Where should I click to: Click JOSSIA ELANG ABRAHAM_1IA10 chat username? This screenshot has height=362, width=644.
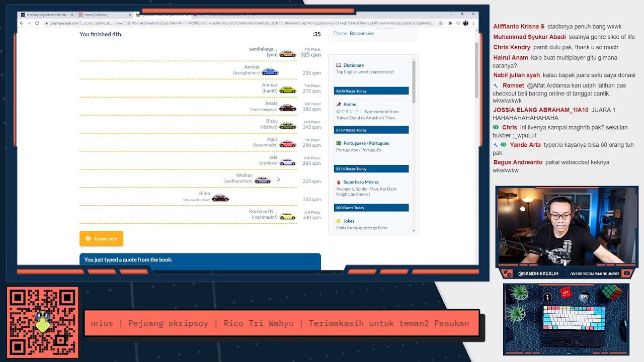[541, 110]
